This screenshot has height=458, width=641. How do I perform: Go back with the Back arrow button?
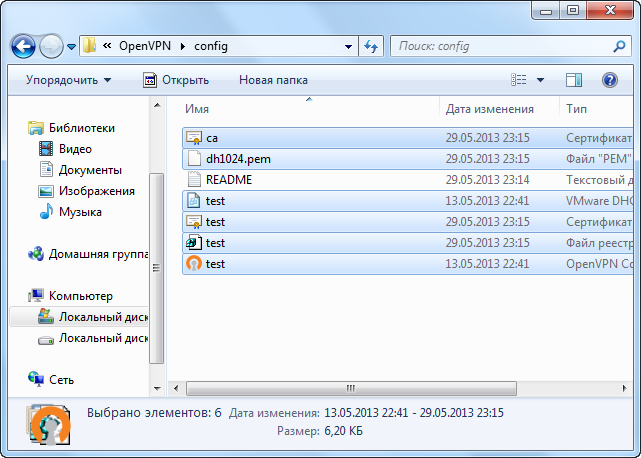[x=23, y=46]
